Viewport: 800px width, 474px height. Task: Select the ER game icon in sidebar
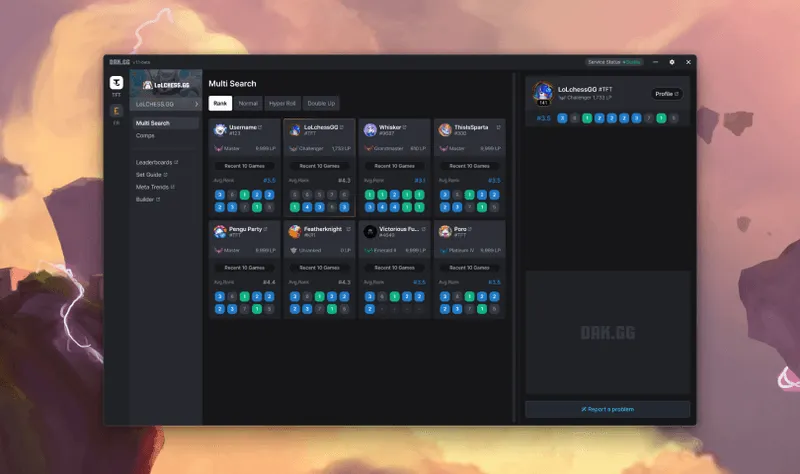click(x=116, y=111)
